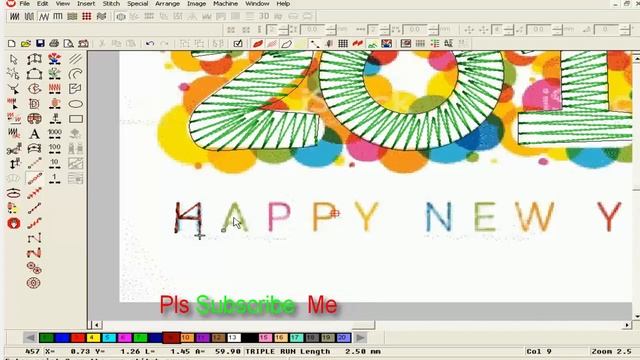The image size is (640, 360).
Task: Pick pink color swatch 15
Action: click(265, 338)
